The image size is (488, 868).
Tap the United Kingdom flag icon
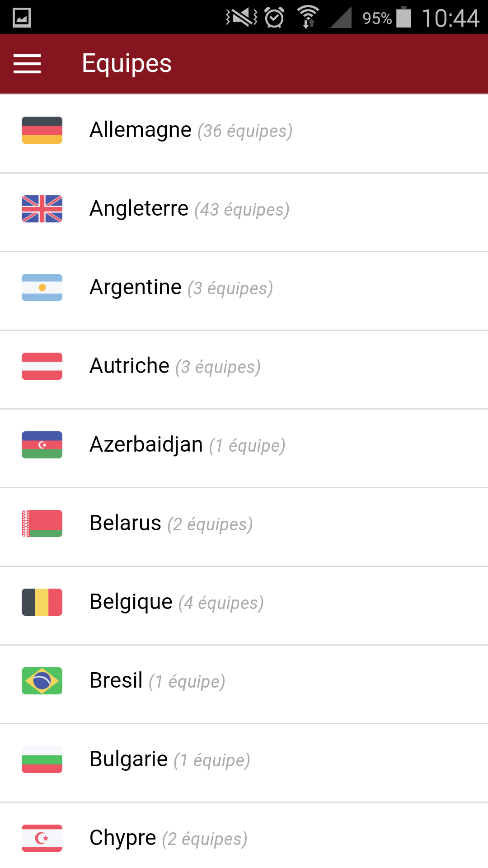(x=42, y=209)
